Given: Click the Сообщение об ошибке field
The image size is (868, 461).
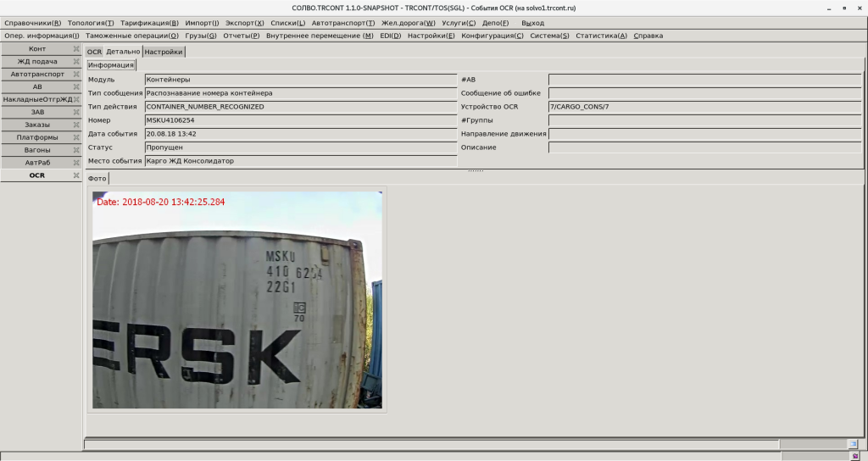Looking at the screenshot, I should 704,93.
